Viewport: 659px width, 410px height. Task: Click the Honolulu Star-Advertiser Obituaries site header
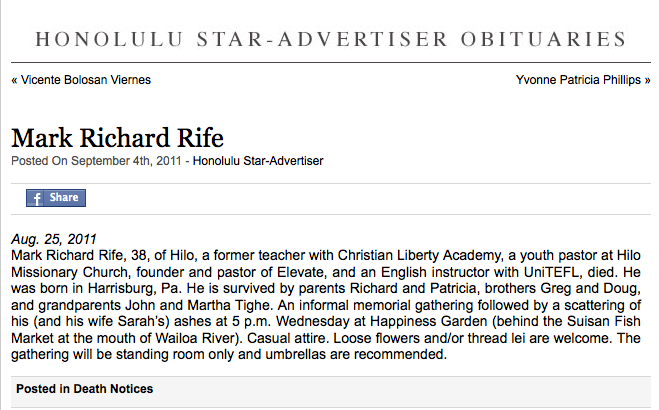click(x=331, y=39)
